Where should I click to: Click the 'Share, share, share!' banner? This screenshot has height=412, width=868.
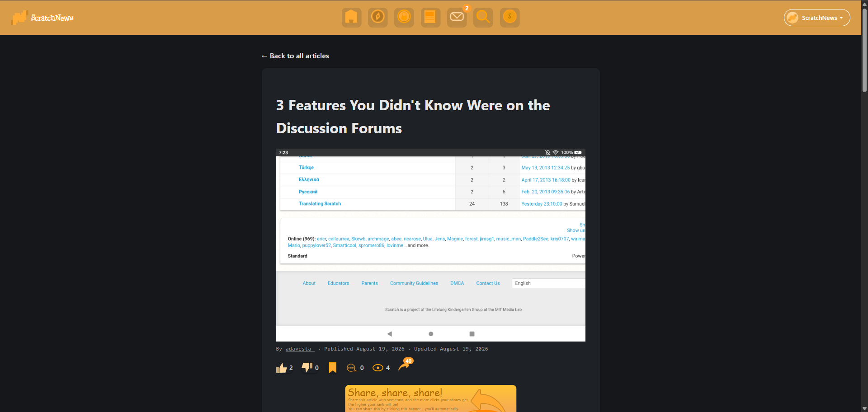tap(430, 398)
